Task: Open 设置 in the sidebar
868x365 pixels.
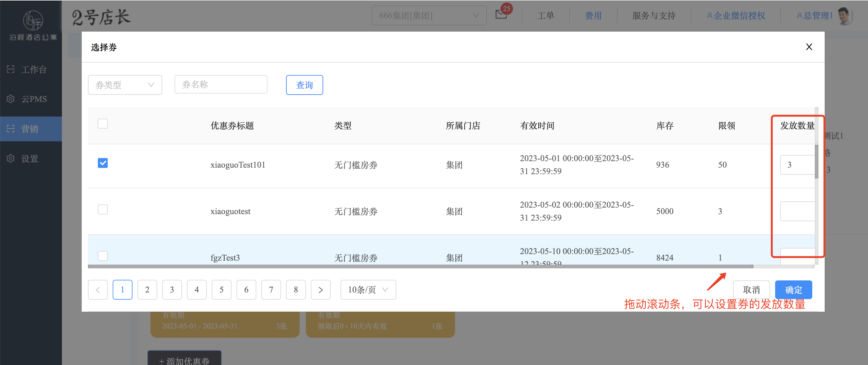Action: tap(31, 159)
